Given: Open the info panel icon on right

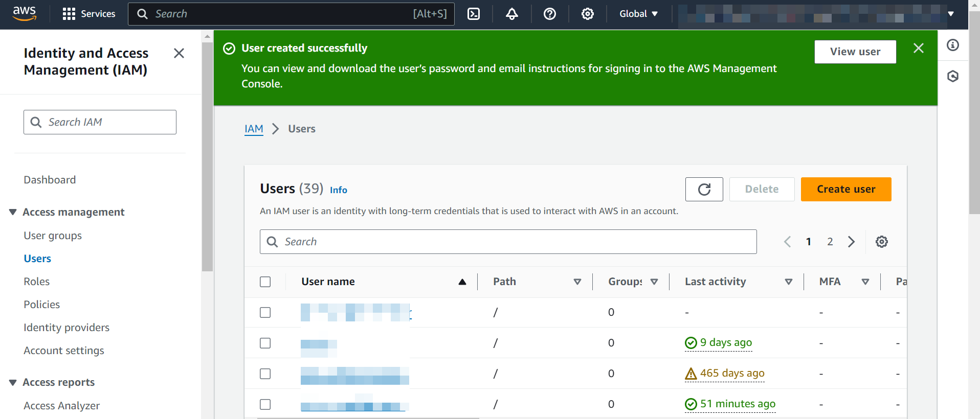Looking at the screenshot, I should (953, 45).
